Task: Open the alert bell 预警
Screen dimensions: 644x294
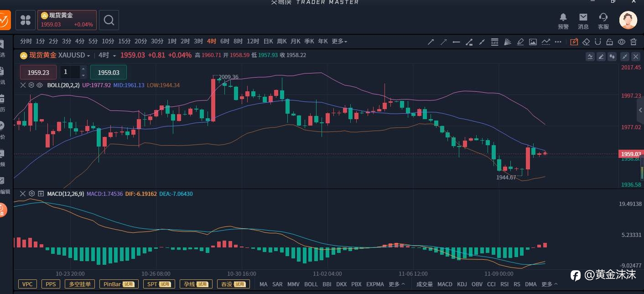Action: click(563, 21)
